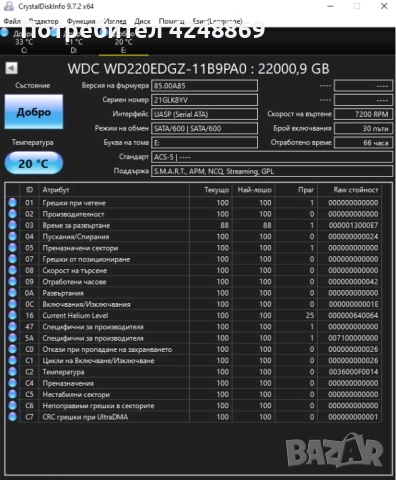Click the Текущо column header
Image resolution: width=396 pixels, height=480 pixels.
[x=211, y=190]
